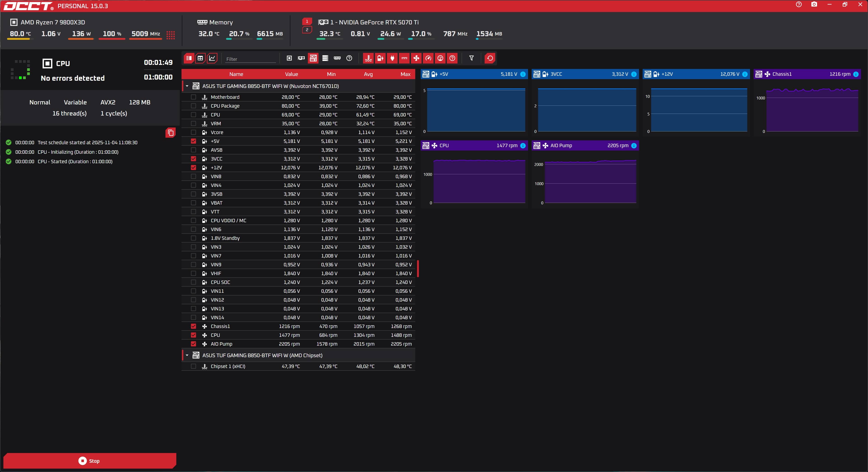Image resolution: width=868 pixels, height=472 pixels.
Task: Uncheck the +5V sensor checkbox
Action: point(193,141)
